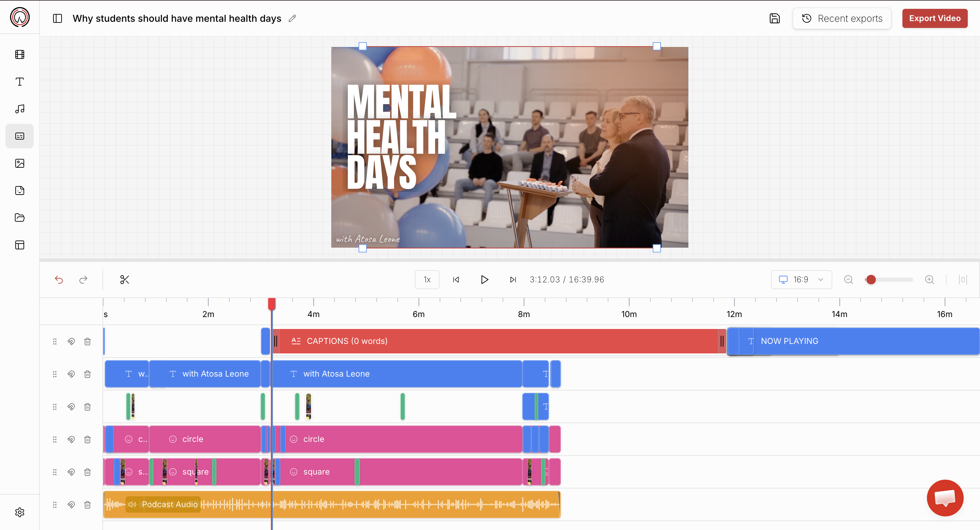Click the red playhead marker
Viewport: 980px width, 530px height.
click(272, 304)
